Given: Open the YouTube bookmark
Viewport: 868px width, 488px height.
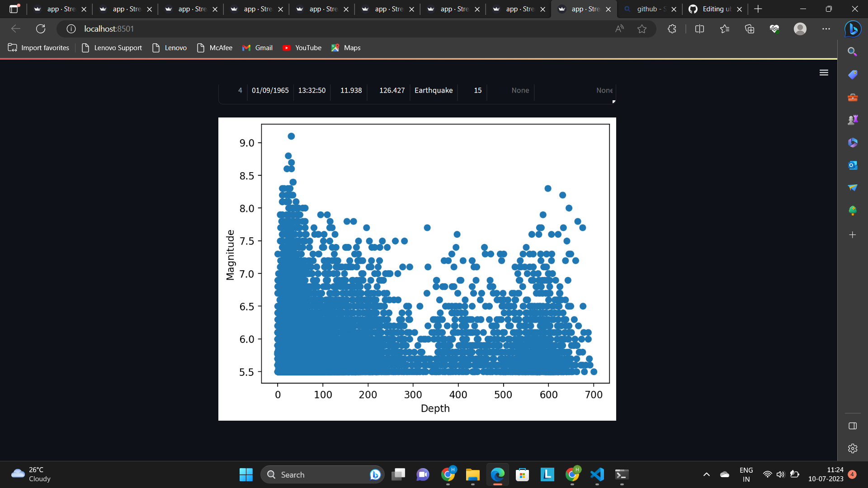Looking at the screenshot, I should click(302, 48).
